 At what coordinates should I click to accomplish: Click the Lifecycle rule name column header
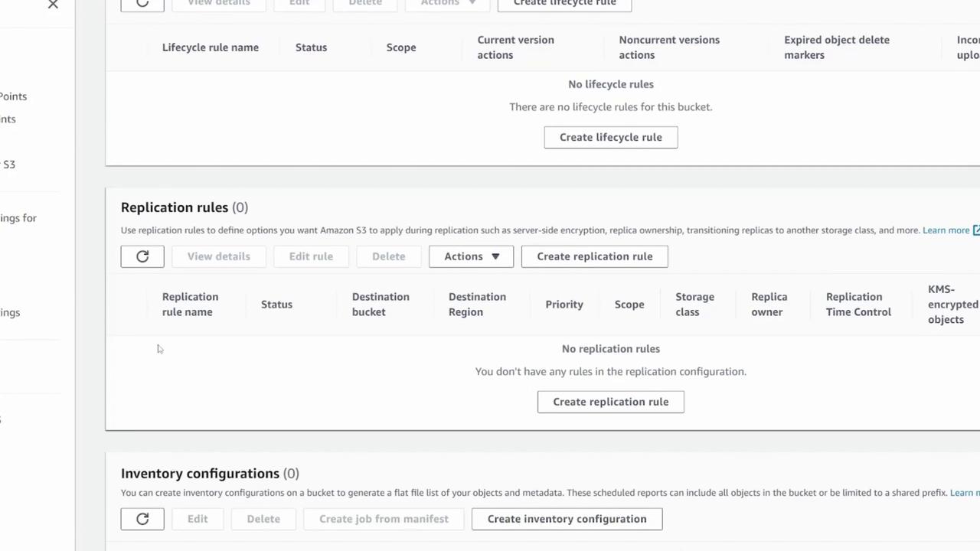point(211,47)
